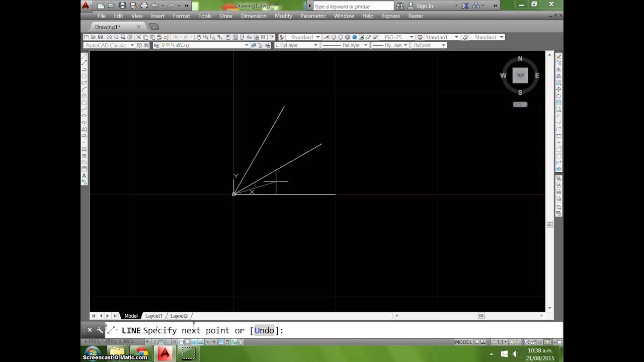The width and height of the screenshot is (644, 362).
Task: Click the Undo option in command line
Action: (x=264, y=330)
